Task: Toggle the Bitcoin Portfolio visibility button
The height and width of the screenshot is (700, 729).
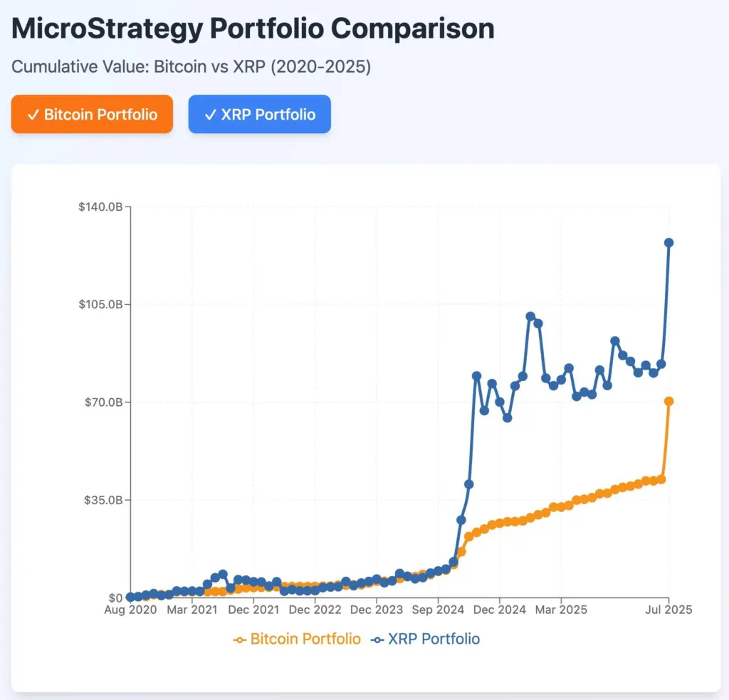Action: pos(92,114)
